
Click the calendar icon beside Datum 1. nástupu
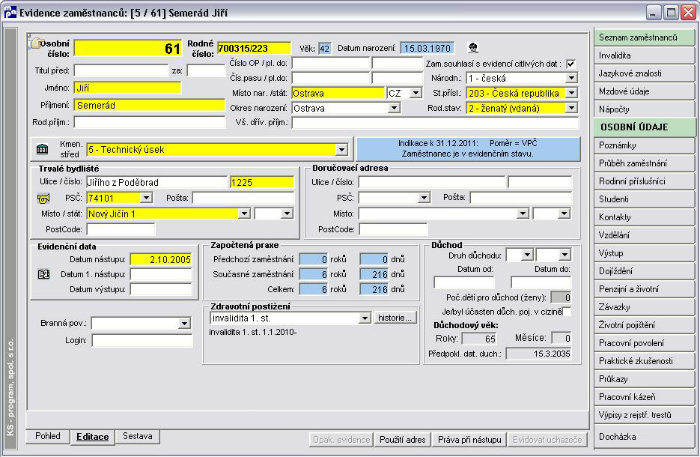[x=43, y=274]
